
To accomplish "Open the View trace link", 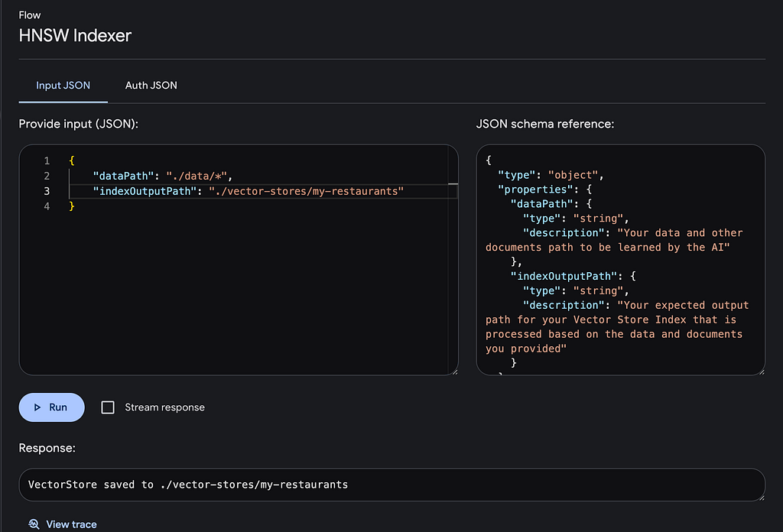I will pos(71,524).
